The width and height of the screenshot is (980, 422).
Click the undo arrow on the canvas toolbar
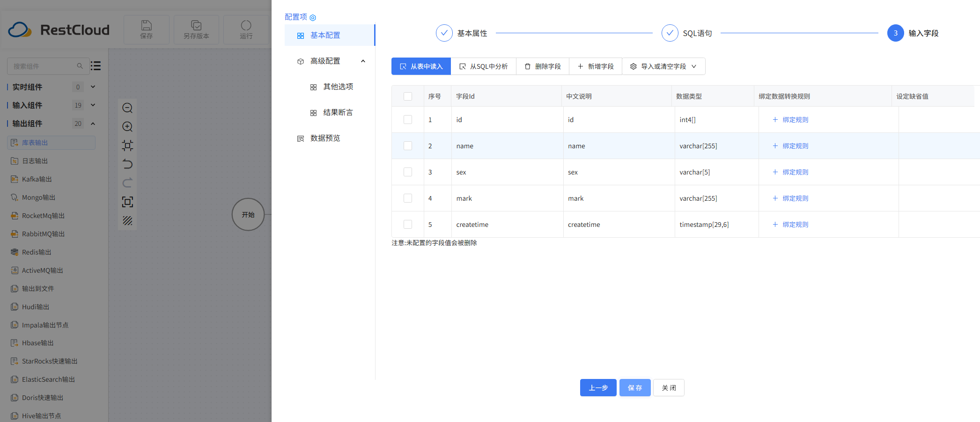(x=127, y=164)
